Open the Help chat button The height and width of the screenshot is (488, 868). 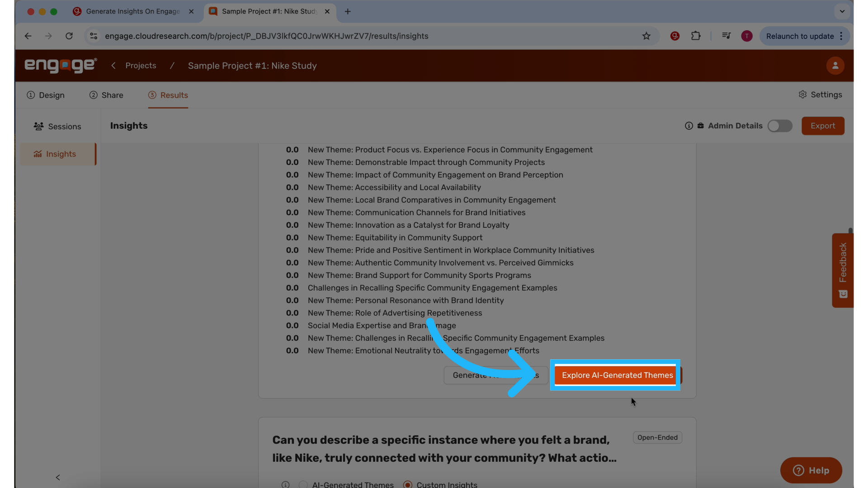click(x=811, y=470)
